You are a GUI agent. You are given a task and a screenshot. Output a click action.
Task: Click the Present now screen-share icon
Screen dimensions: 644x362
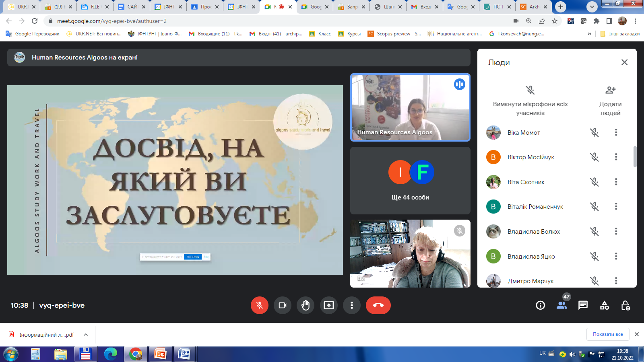tap(329, 305)
